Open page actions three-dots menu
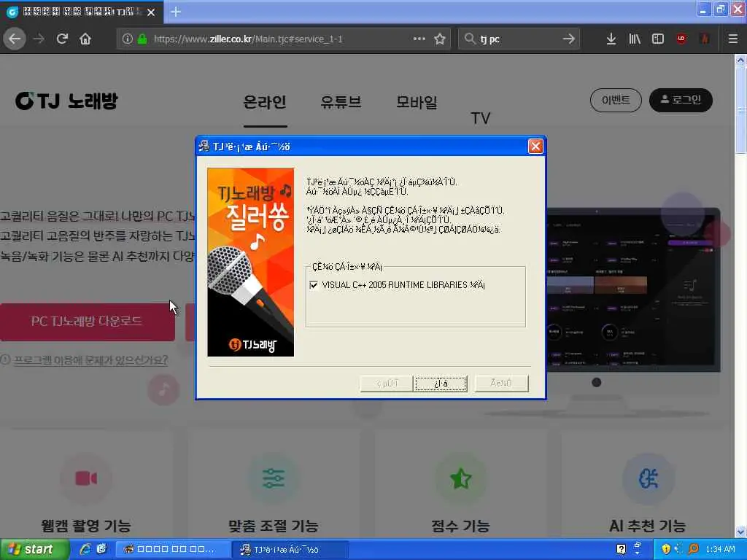747x560 pixels. (x=419, y=39)
